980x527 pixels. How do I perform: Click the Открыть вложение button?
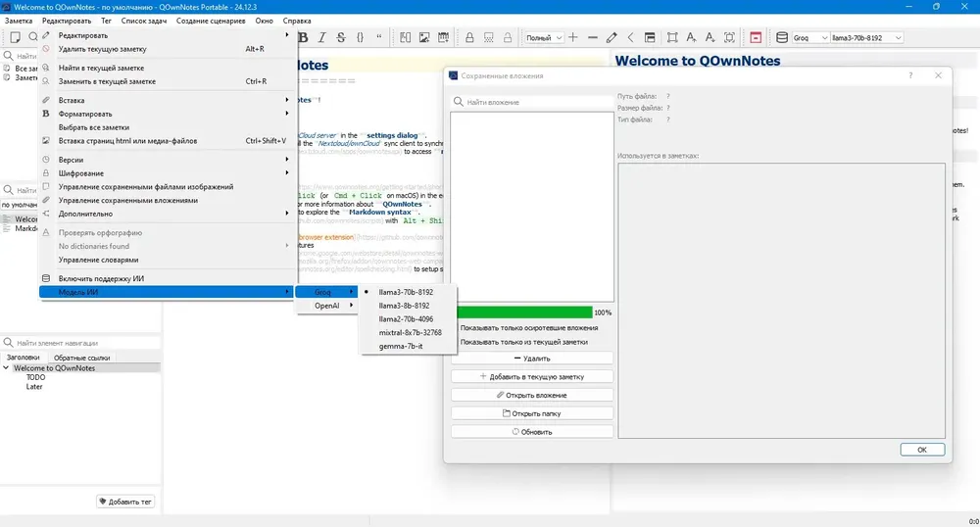(x=532, y=396)
